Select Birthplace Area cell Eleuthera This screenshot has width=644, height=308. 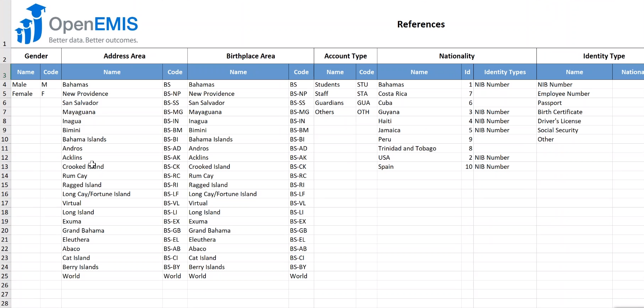pyautogui.click(x=238, y=240)
